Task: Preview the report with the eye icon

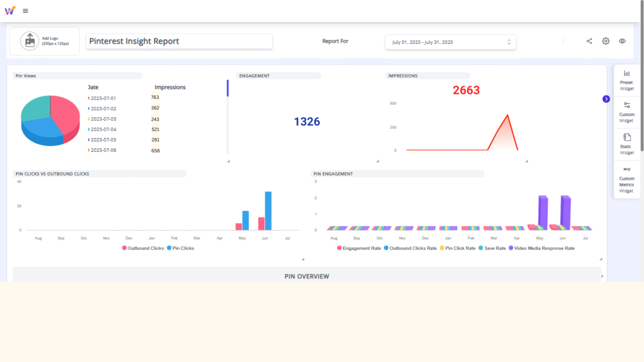Action: [623, 41]
